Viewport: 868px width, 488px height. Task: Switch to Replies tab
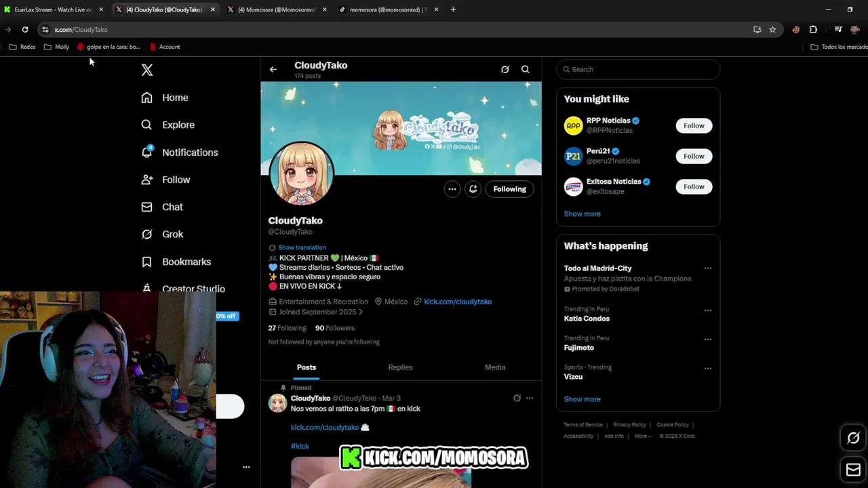pos(400,367)
